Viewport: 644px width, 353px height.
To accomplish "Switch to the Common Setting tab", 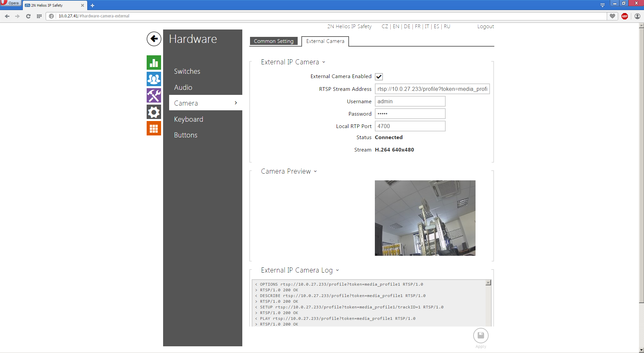I will click(274, 41).
